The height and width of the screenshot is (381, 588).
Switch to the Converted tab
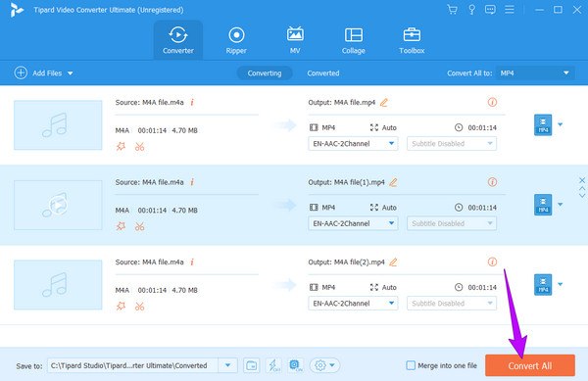(x=322, y=73)
